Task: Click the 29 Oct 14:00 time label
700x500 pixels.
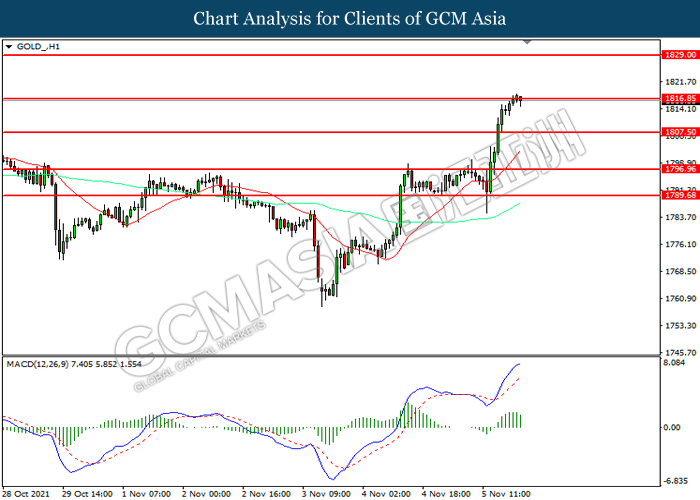Action: (x=87, y=494)
